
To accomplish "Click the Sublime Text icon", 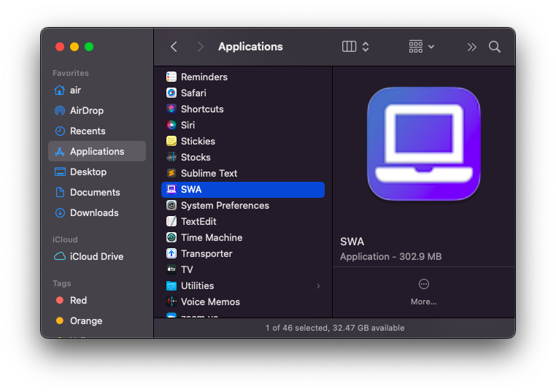I will (171, 173).
